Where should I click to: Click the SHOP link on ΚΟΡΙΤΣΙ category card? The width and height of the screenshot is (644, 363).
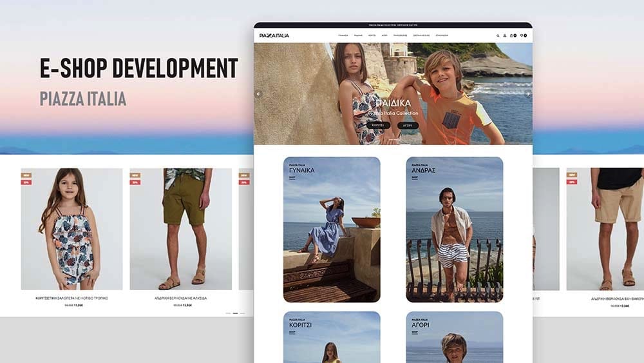[292, 332]
